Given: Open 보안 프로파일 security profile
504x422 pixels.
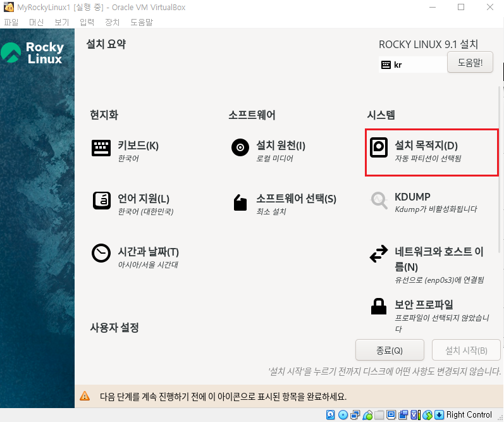Looking at the screenshot, I should tap(424, 304).
